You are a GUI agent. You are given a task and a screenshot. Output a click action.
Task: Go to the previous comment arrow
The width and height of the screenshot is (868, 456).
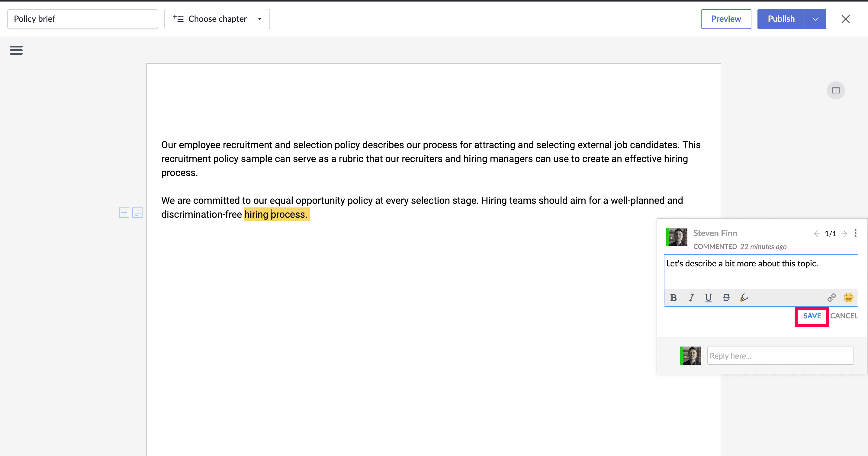point(817,234)
